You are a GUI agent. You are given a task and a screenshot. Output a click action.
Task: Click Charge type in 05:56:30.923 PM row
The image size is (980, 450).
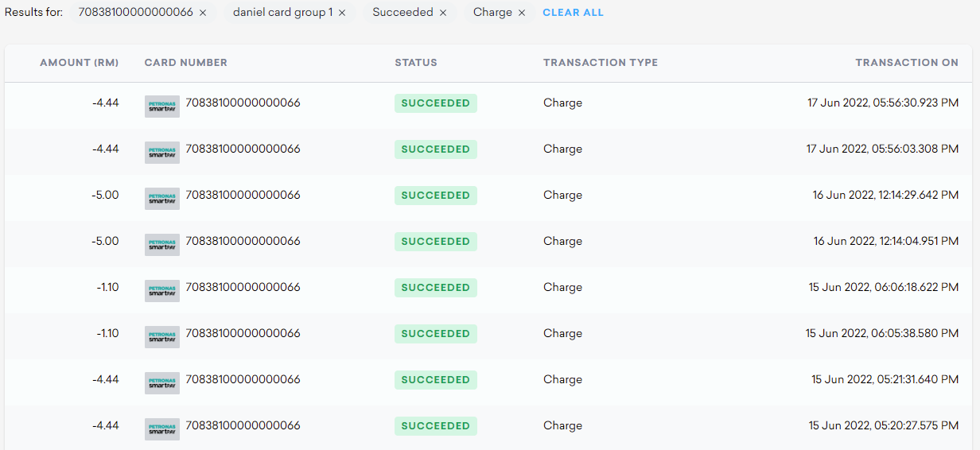562,103
